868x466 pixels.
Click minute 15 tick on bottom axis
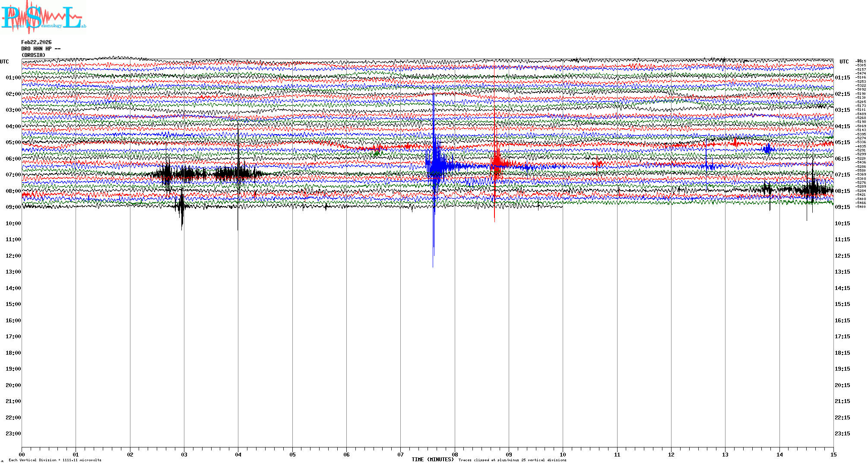833,454
